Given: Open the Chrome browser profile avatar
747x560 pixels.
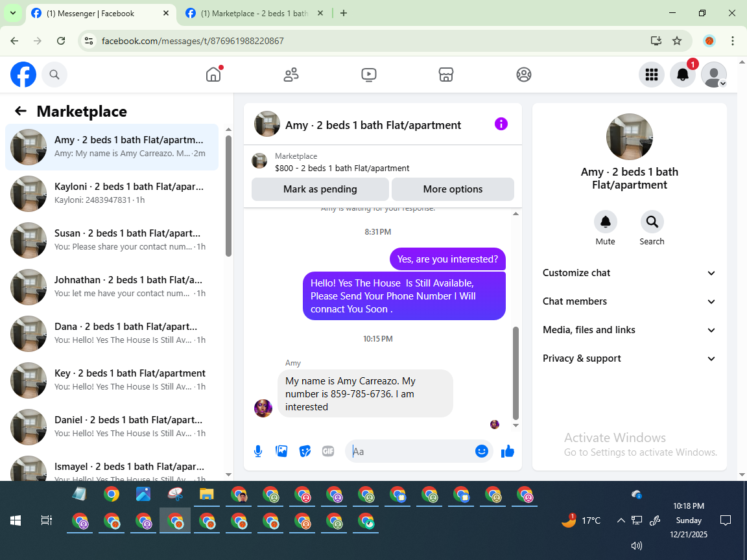Looking at the screenshot, I should click(x=709, y=41).
